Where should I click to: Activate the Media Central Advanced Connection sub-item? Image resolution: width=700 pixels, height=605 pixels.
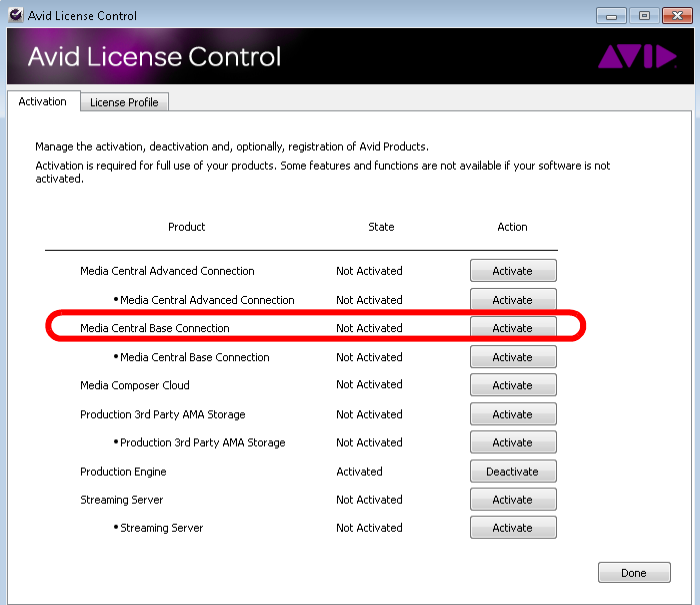click(513, 300)
